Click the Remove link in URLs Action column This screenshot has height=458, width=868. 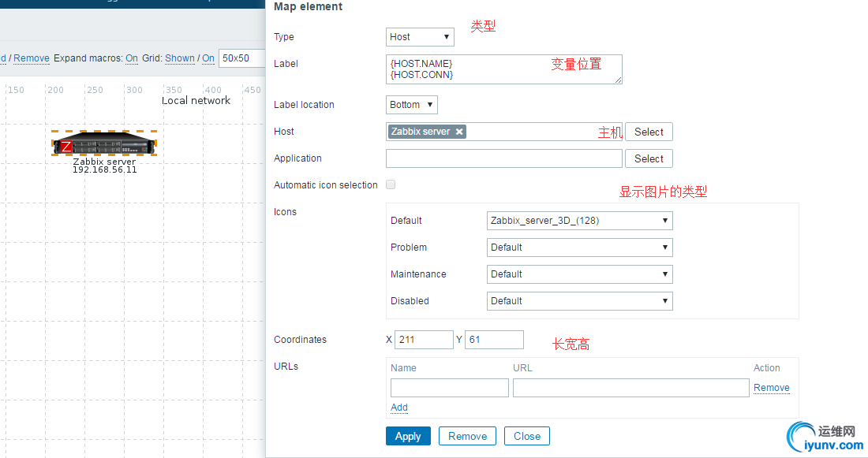click(772, 388)
